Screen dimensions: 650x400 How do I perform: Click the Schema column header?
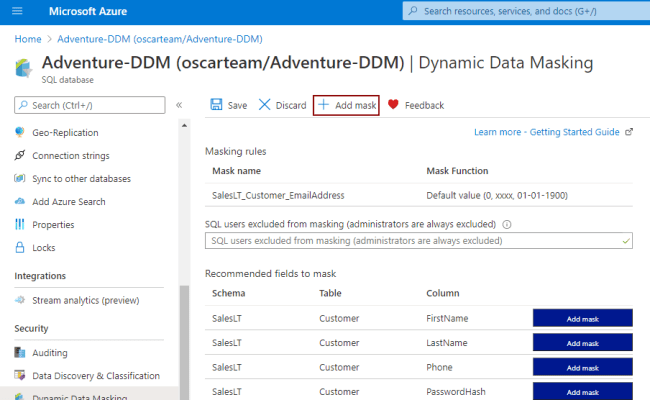[228, 293]
